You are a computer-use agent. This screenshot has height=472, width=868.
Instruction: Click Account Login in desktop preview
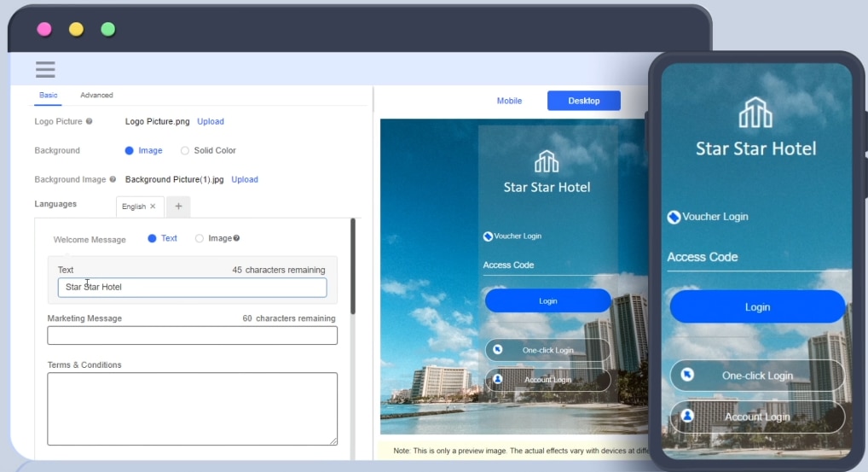[548, 380]
